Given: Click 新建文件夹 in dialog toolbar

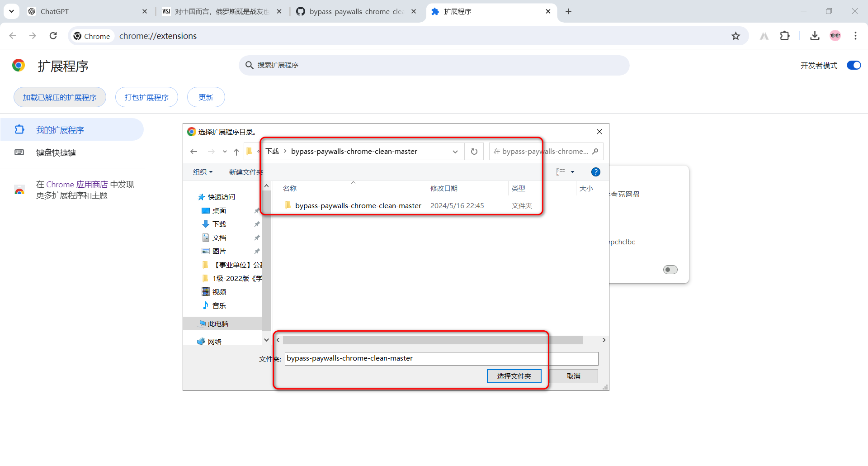Looking at the screenshot, I should [245, 172].
